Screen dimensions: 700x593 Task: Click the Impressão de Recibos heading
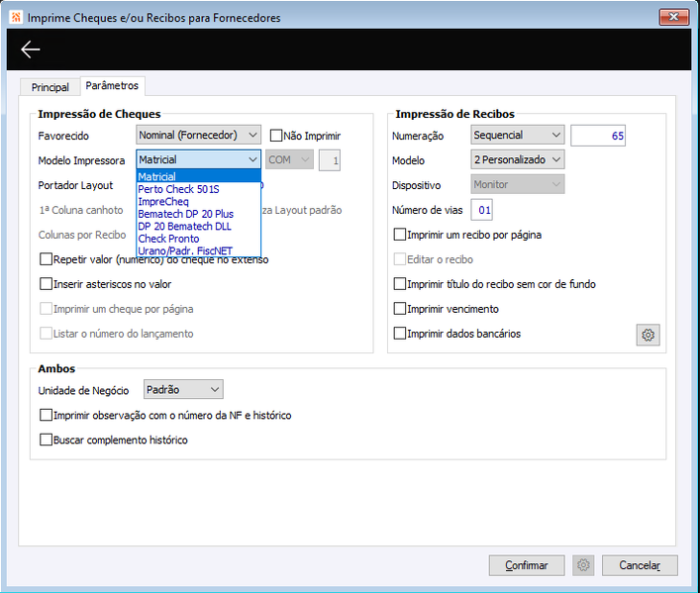[454, 114]
